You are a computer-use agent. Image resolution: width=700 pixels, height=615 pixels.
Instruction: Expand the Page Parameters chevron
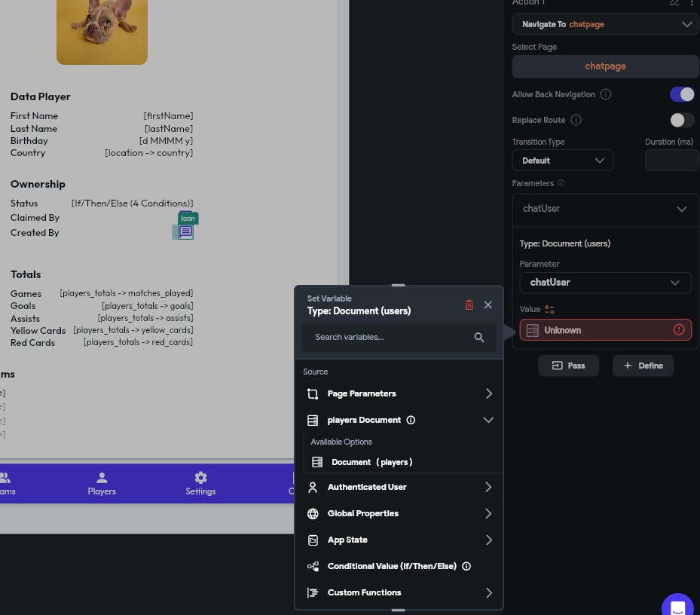click(489, 393)
